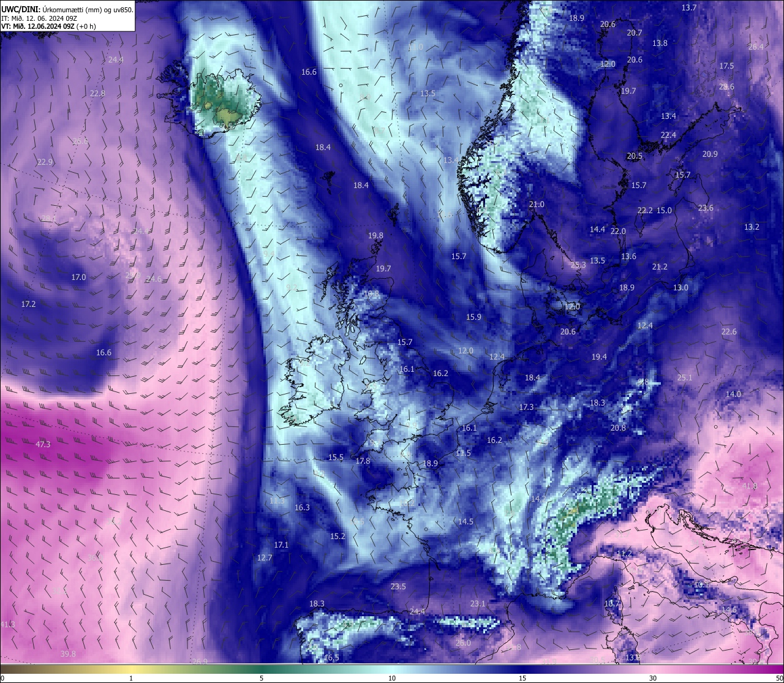The width and height of the screenshot is (784, 683).
Task: Select the 23.1 value label
Action: click(478, 604)
